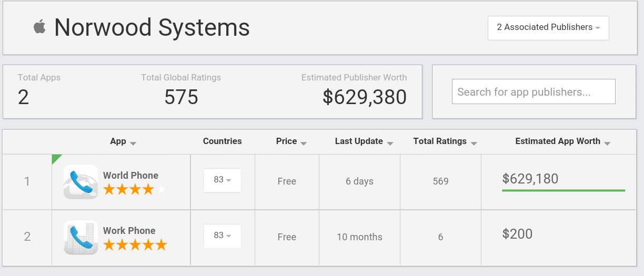The height and width of the screenshot is (276, 644).
Task: Open the Work Phone app icon
Action: tap(80, 238)
